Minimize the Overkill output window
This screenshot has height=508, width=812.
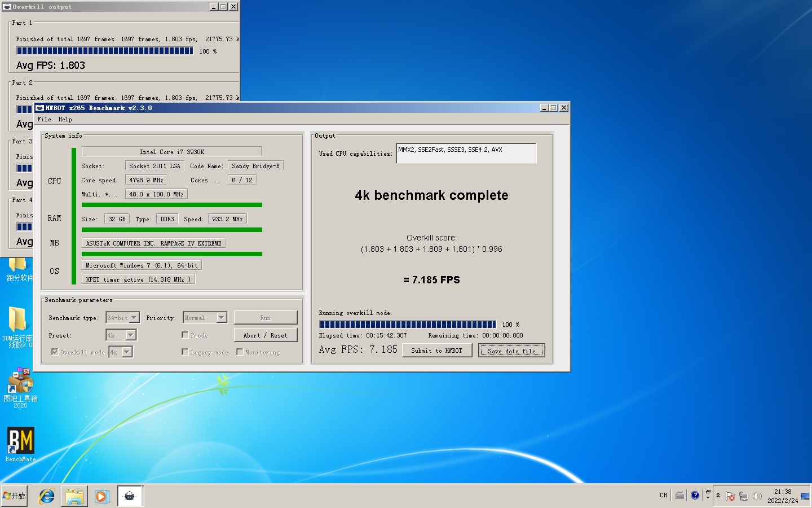point(214,7)
